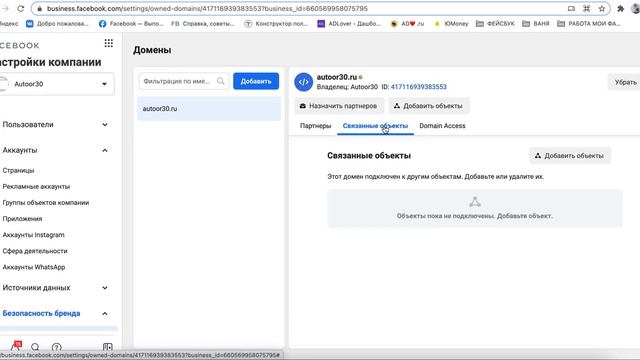Open the РАБОТА МОИ bookmarks folder
The width and height of the screenshot is (640, 360).
click(x=589, y=24)
